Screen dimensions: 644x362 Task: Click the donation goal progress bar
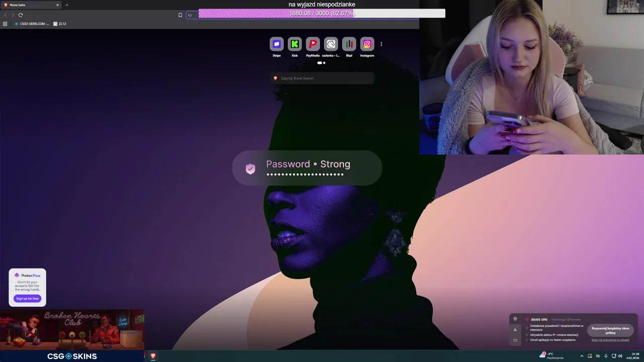322,14
